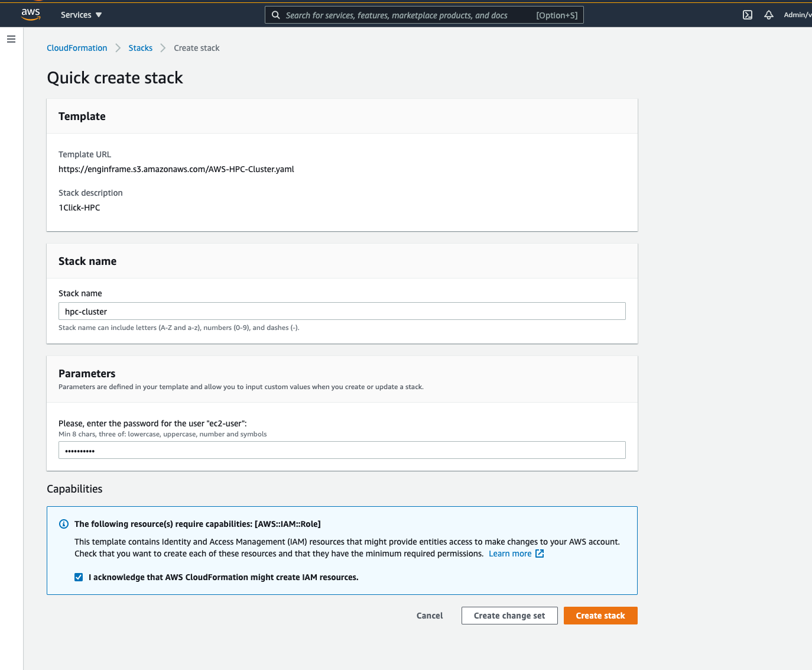This screenshot has height=670, width=812.
Task: Click Create change set button
Action: 509,616
